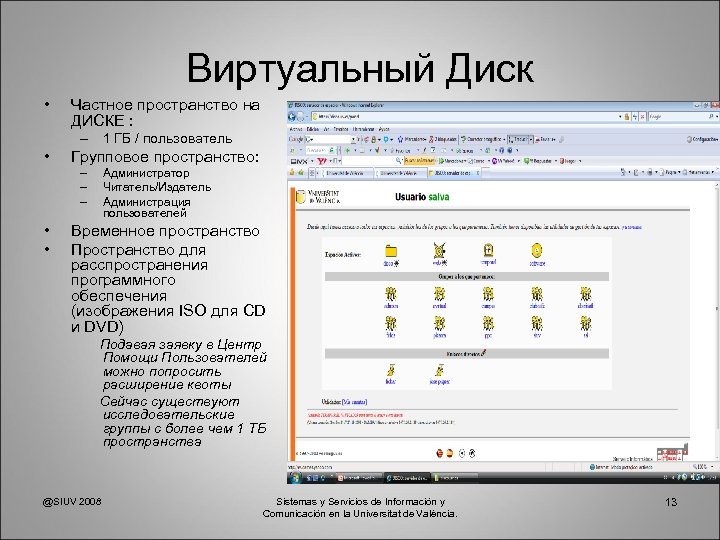Screen dimensions: 720x540
Task: Open the address bar history dropdown
Action: (x=620, y=117)
